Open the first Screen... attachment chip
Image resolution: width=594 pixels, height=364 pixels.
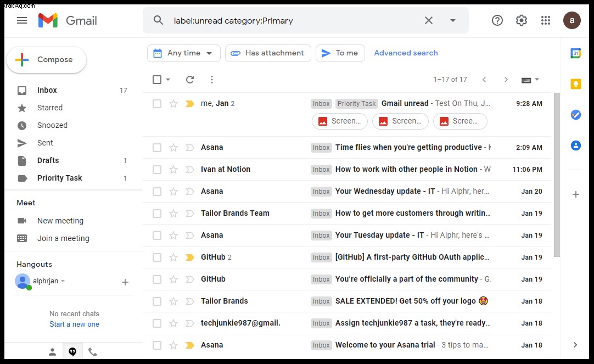pos(339,121)
